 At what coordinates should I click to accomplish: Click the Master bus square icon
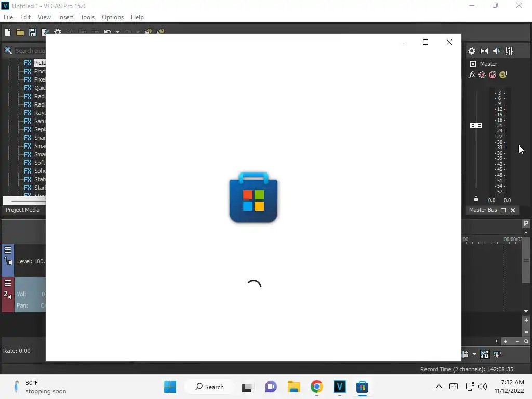(x=473, y=64)
